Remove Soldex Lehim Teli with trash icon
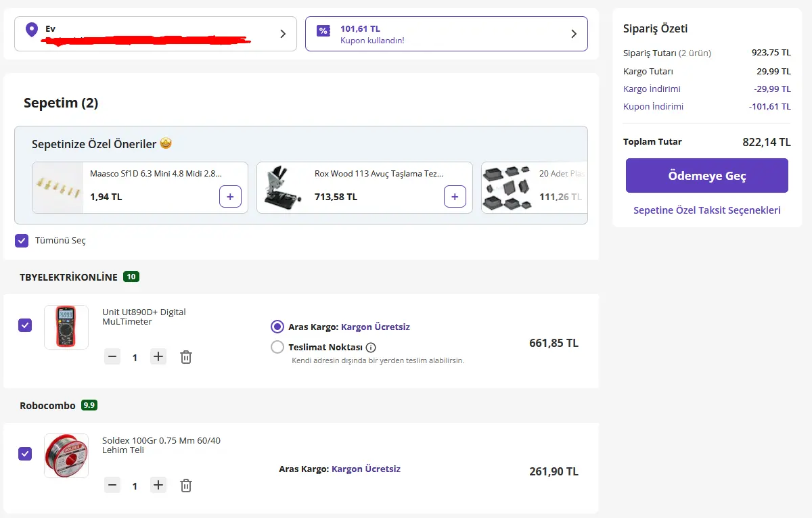812x518 pixels. 186,486
